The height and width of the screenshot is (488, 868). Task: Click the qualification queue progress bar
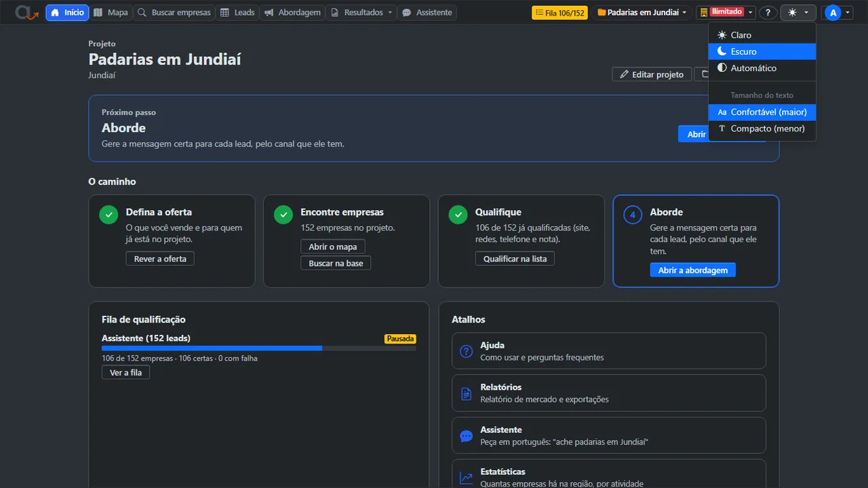click(259, 348)
